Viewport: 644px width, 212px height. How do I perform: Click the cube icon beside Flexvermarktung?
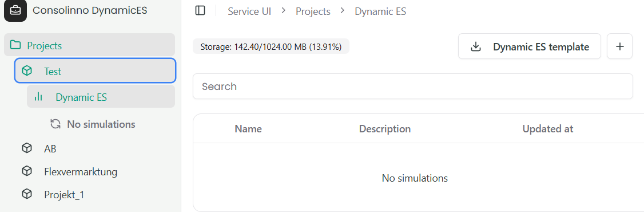coord(27,171)
